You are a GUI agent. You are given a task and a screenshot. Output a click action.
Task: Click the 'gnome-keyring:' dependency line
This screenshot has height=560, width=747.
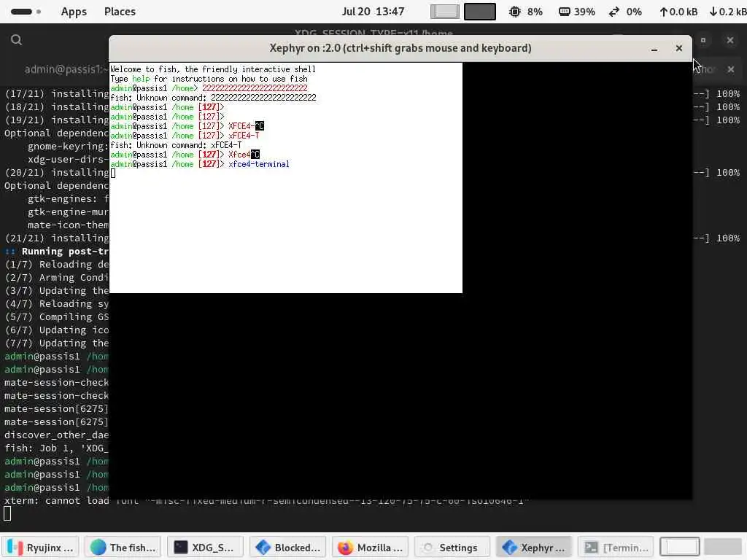pyautogui.click(x=68, y=146)
